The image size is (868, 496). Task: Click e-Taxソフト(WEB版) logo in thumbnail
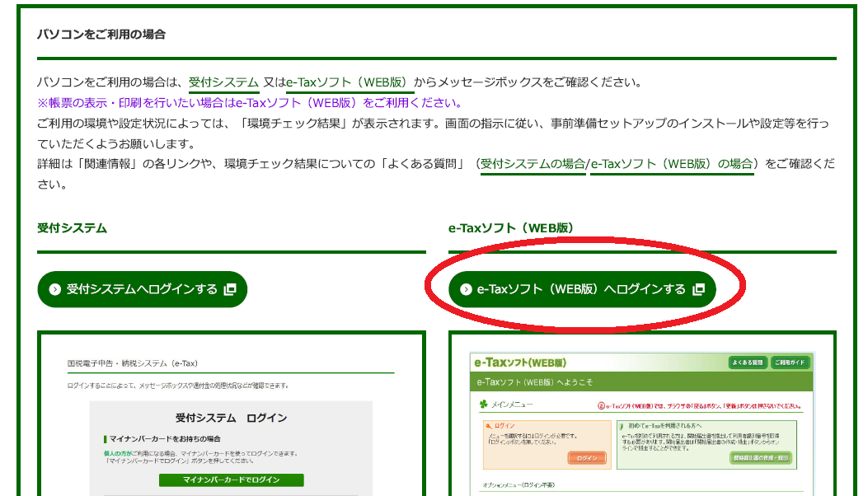[x=520, y=363]
